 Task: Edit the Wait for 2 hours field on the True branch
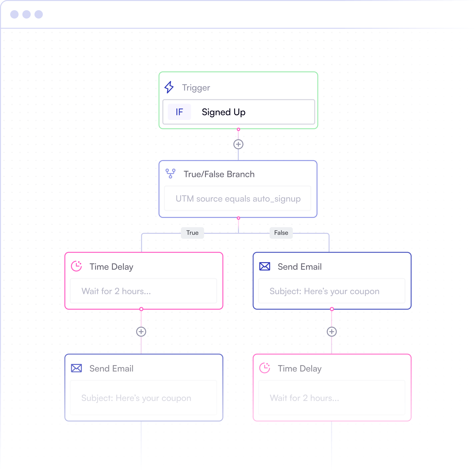pos(144,291)
